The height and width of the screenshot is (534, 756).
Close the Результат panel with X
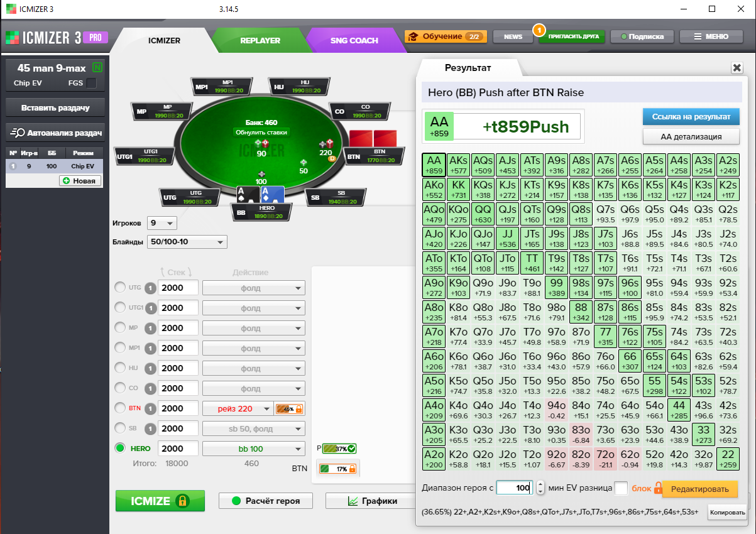(x=737, y=68)
